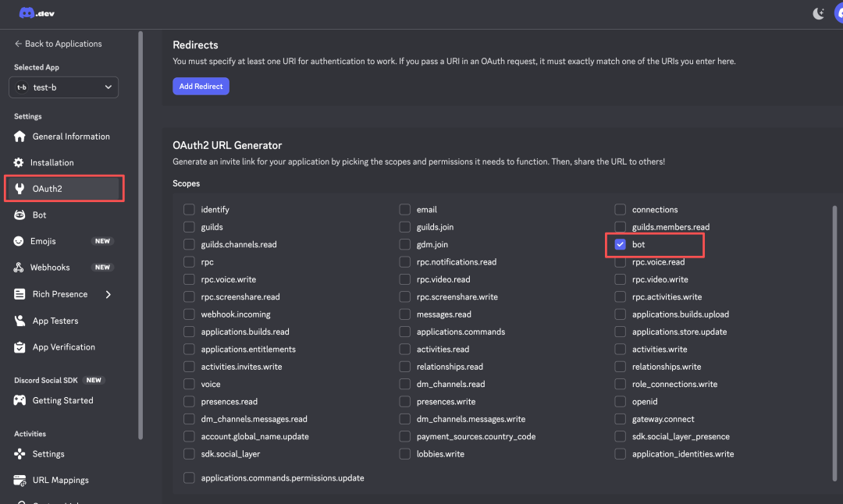
Task: Uncheck the bot scope
Action: click(620, 244)
